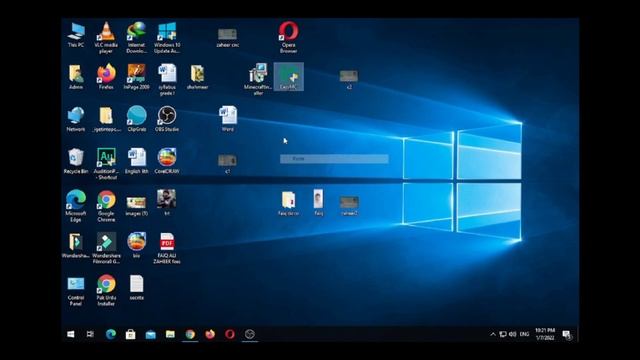The width and height of the screenshot is (640, 360).
Task: Open the Action Center notifications
Action: click(567, 335)
